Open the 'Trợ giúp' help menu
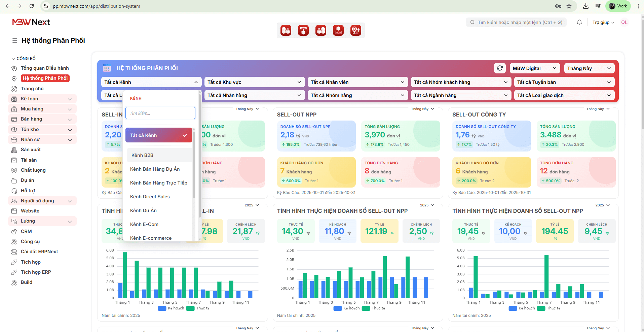This screenshot has width=644, height=332. [x=603, y=23]
